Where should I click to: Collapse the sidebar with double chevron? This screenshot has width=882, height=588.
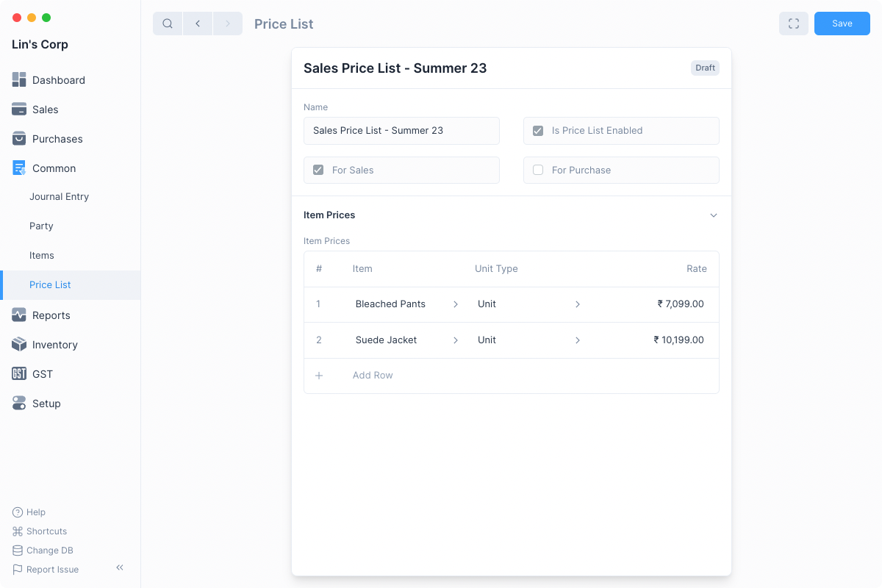[x=120, y=567]
